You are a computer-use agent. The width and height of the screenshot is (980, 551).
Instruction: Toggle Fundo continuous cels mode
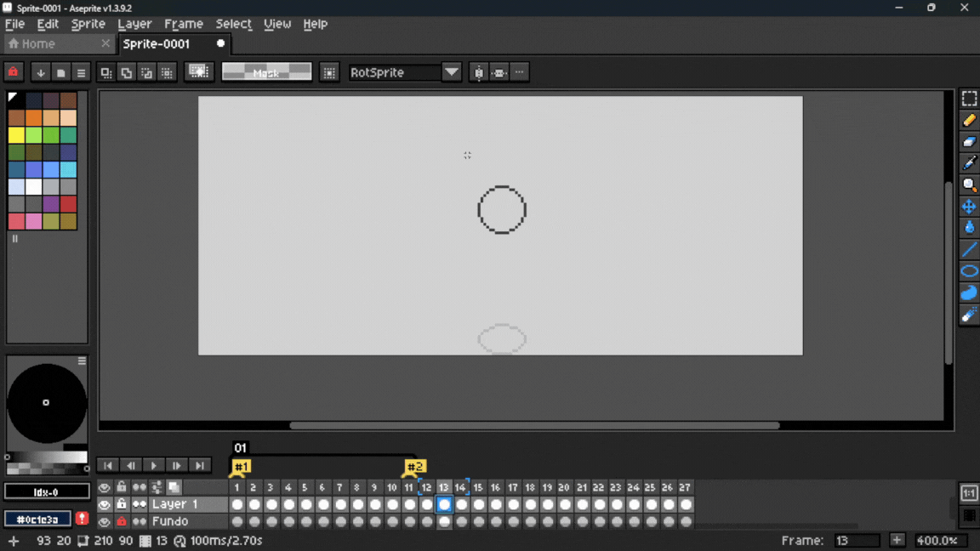(139, 521)
